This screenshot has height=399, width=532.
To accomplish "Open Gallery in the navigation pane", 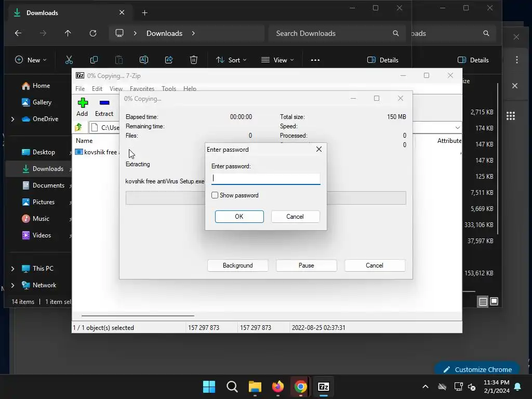I will click(37, 102).
